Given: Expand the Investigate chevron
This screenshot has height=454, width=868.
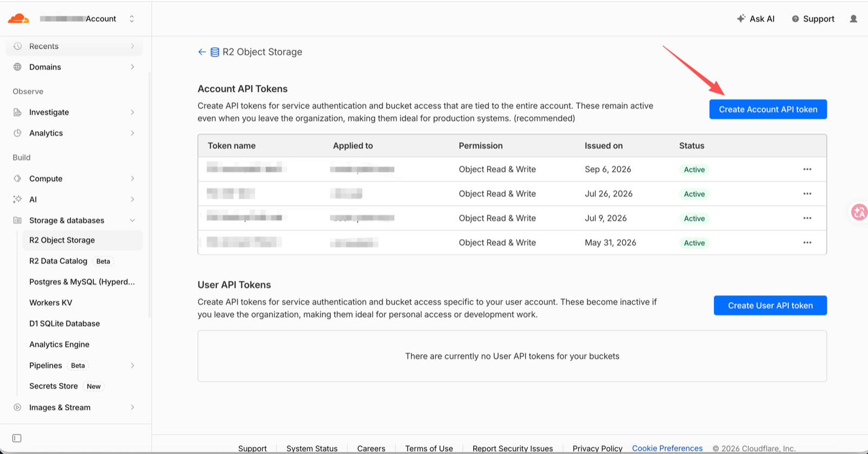Looking at the screenshot, I should click(132, 112).
